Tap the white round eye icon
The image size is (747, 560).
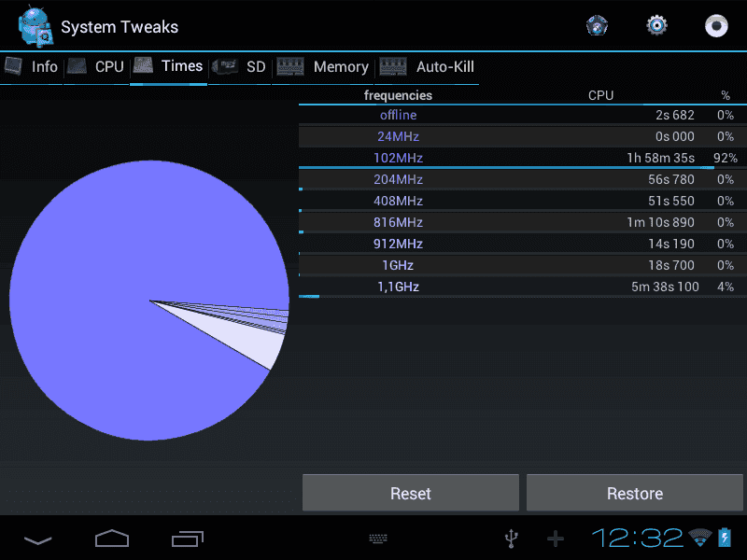coord(716,26)
